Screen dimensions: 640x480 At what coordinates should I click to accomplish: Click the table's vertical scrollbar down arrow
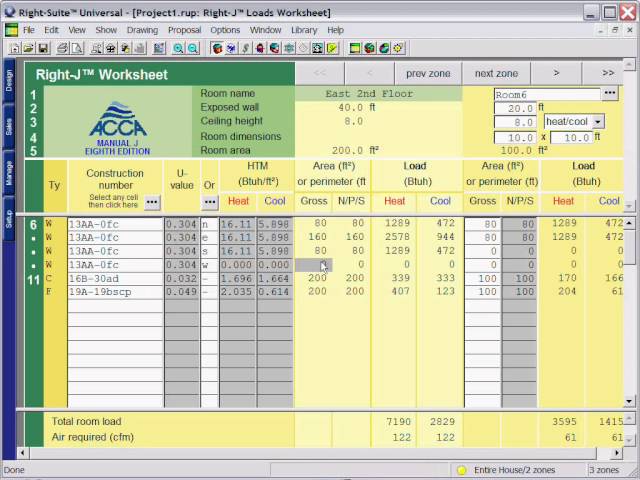(x=629, y=402)
